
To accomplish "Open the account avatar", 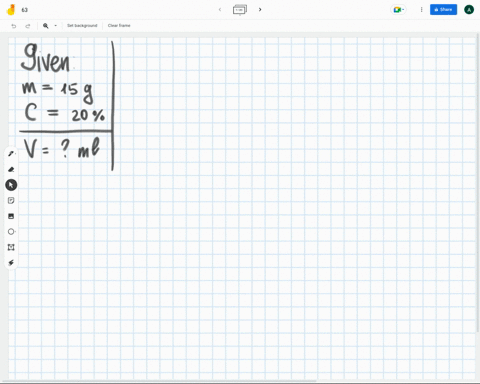I will point(469,10).
